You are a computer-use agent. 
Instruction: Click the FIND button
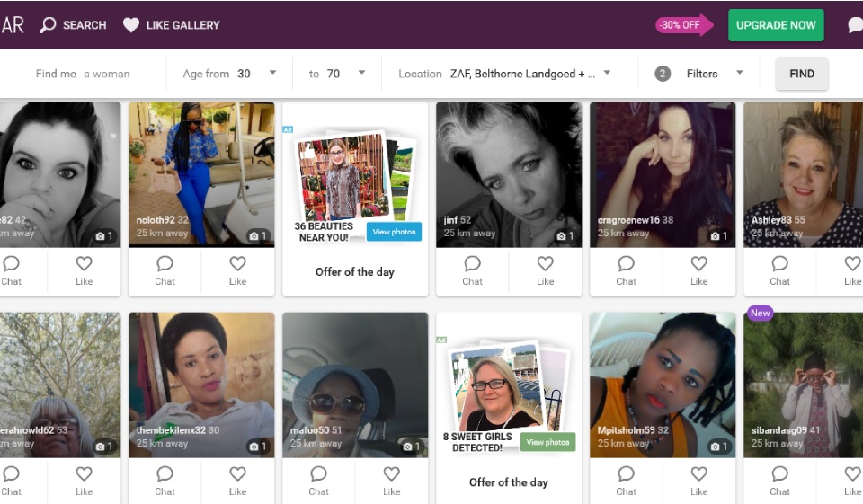pyautogui.click(x=802, y=74)
